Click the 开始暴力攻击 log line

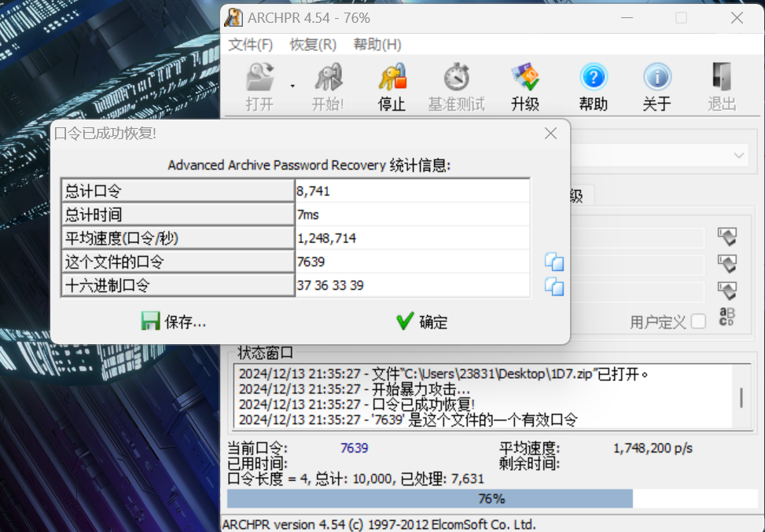[x=355, y=389]
